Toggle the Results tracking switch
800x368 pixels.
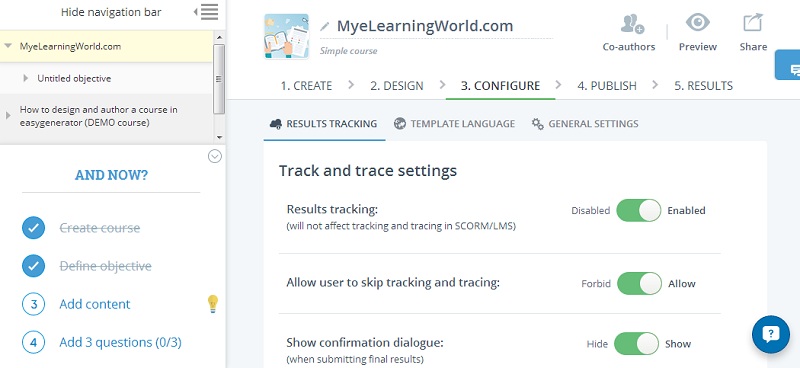[638, 210]
